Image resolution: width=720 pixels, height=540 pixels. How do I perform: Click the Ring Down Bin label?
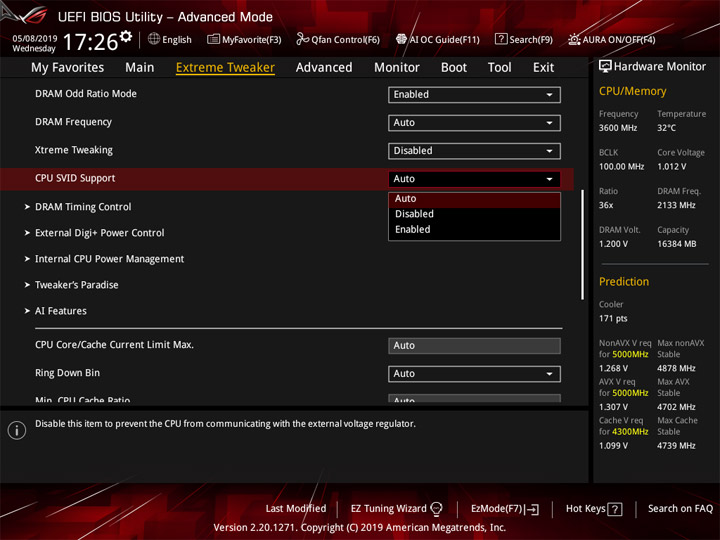point(68,373)
